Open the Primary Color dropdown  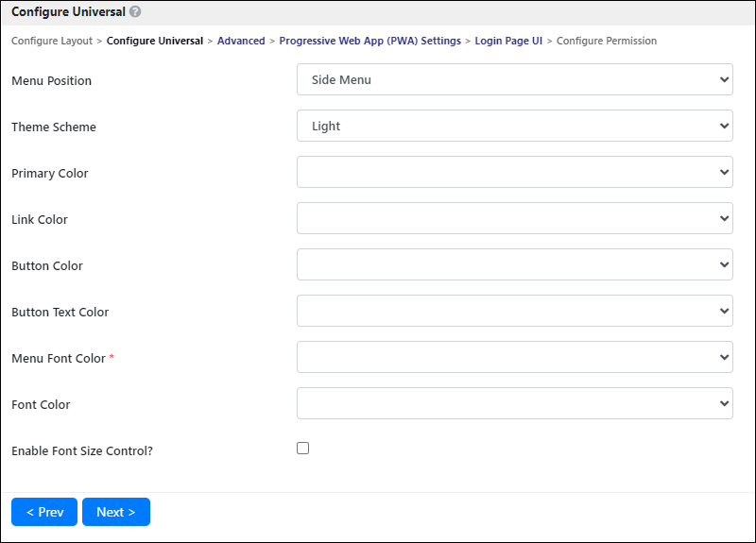point(514,172)
